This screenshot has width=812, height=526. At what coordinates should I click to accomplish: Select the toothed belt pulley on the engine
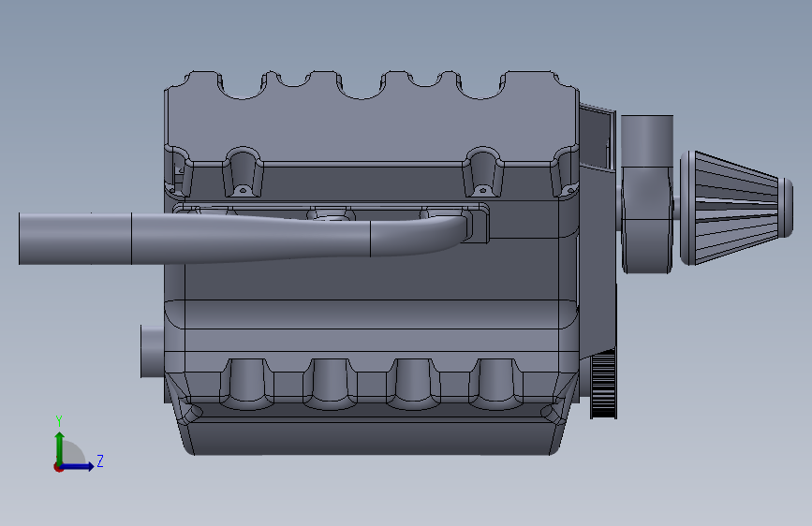click(x=603, y=384)
